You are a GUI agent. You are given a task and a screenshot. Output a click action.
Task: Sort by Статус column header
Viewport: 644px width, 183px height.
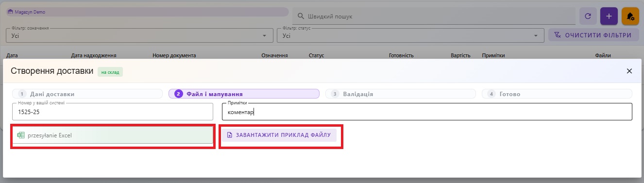click(316, 56)
